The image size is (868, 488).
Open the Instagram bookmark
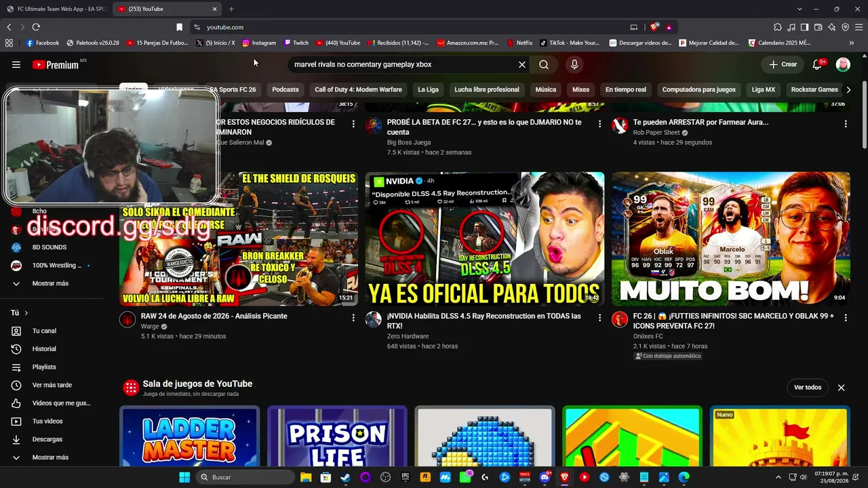259,43
